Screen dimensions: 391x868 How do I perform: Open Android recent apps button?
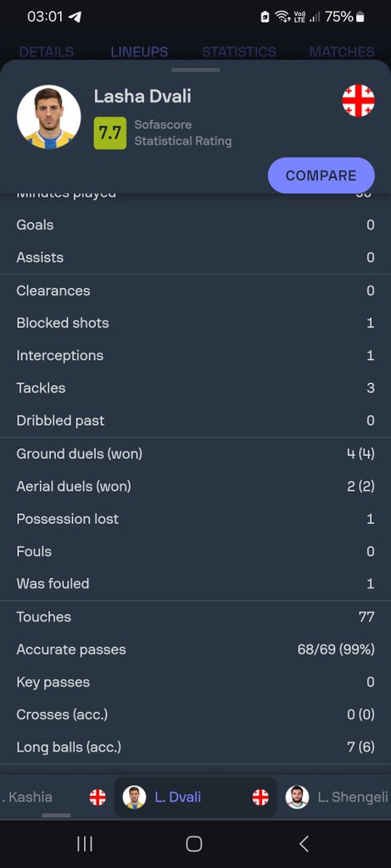85,843
